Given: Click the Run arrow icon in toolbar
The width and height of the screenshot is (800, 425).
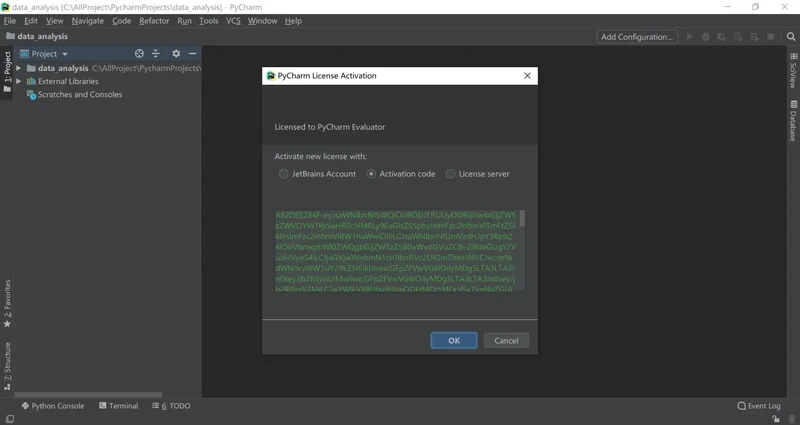Looking at the screenshot, I should [x=689, y=37].
